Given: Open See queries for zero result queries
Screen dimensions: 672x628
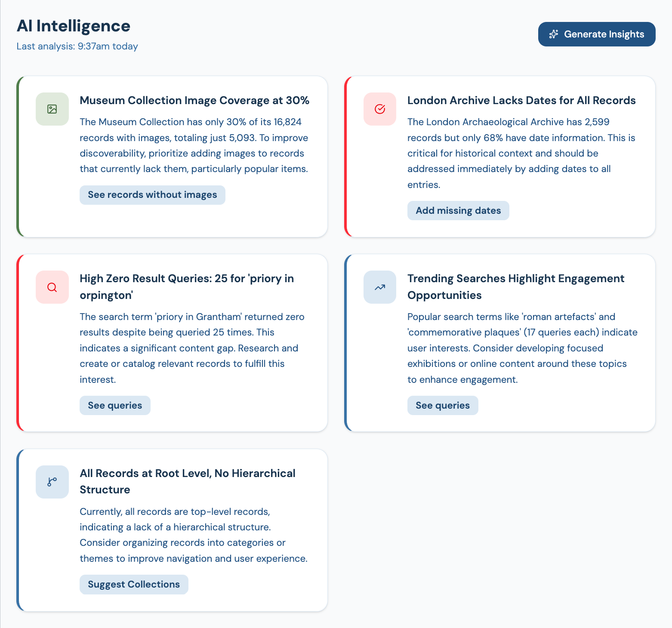Looking at the screenshot, I should 115,406.
